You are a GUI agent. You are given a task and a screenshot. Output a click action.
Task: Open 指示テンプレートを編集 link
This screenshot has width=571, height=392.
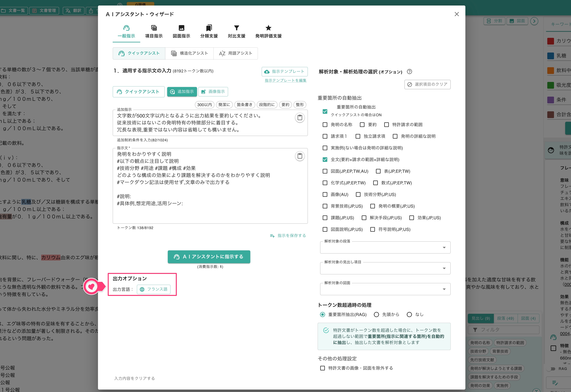tap(285, 80)
